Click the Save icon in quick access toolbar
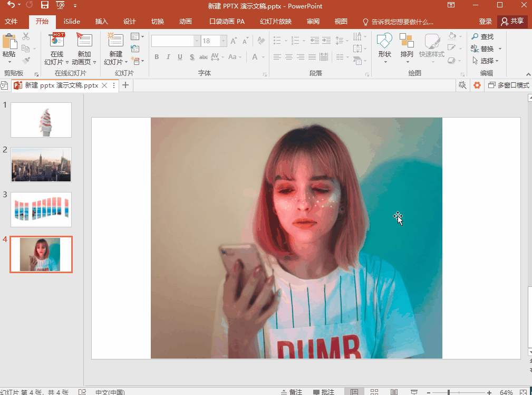Image resolution: width=532 pixels, height=395 pixels. 45,5
